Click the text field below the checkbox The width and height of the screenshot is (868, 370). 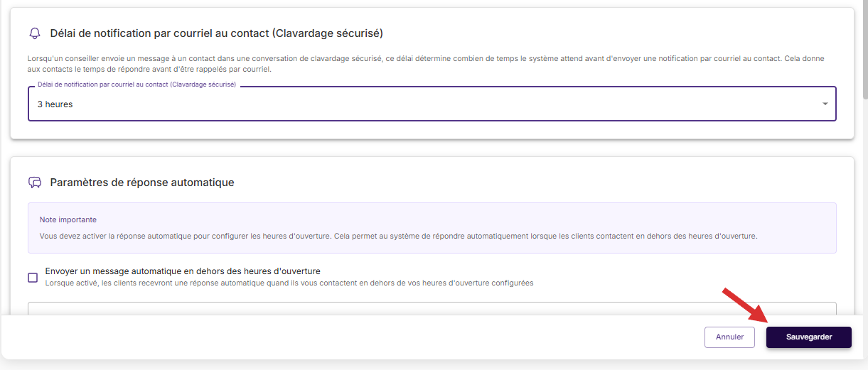[432, 308]
